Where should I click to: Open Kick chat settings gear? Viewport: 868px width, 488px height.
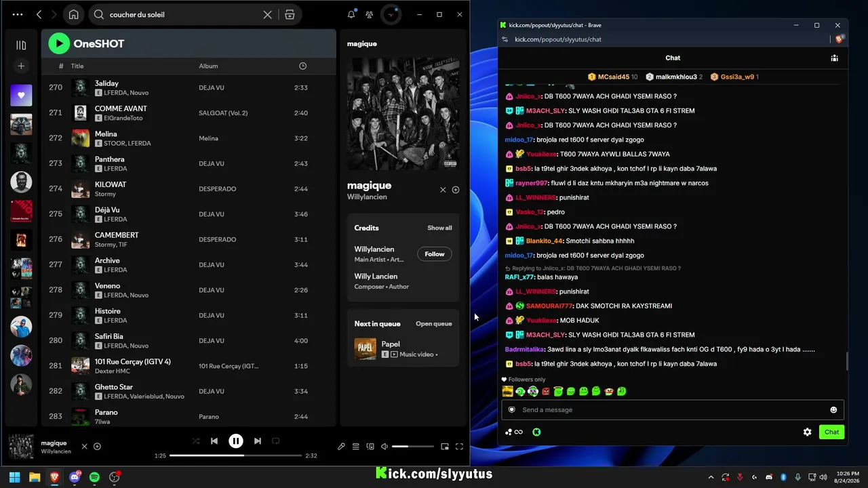coord(808,432)
